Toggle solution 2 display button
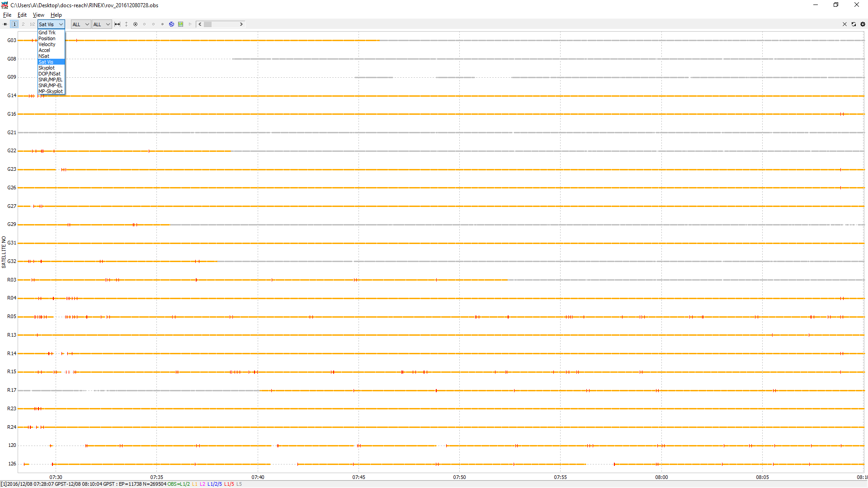The height and width of the screenshot is (488, 868). [23, 24]
